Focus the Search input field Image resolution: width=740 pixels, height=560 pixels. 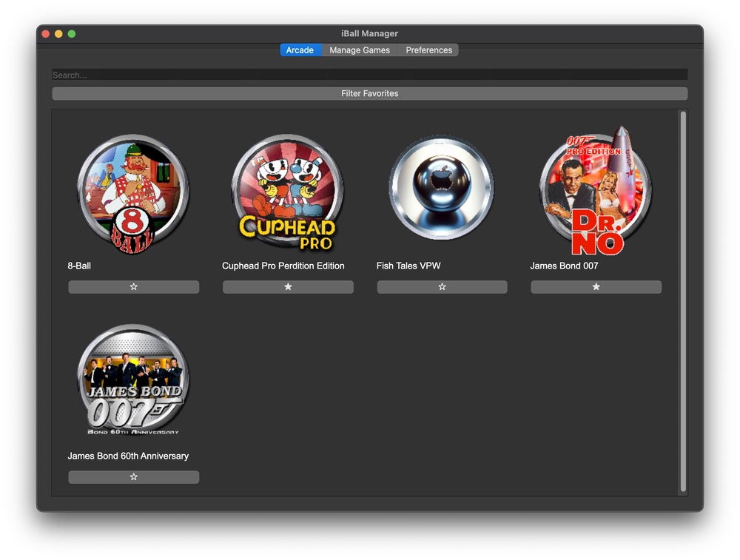point(369,75)
